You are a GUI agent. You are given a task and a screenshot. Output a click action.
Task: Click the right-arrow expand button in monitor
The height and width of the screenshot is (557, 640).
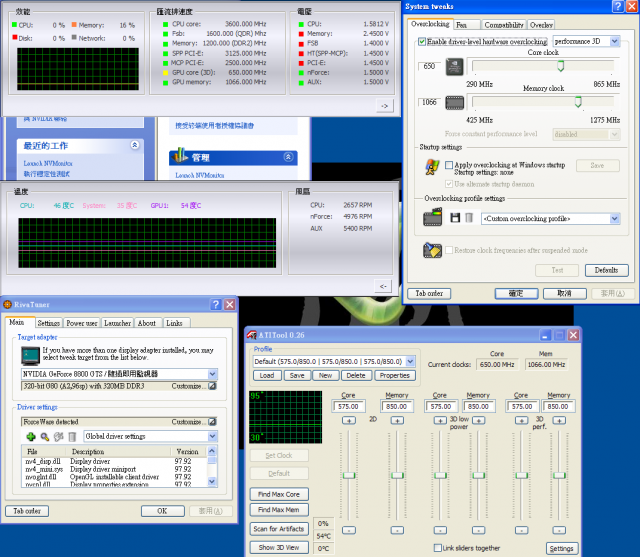(x=384, y=106)
